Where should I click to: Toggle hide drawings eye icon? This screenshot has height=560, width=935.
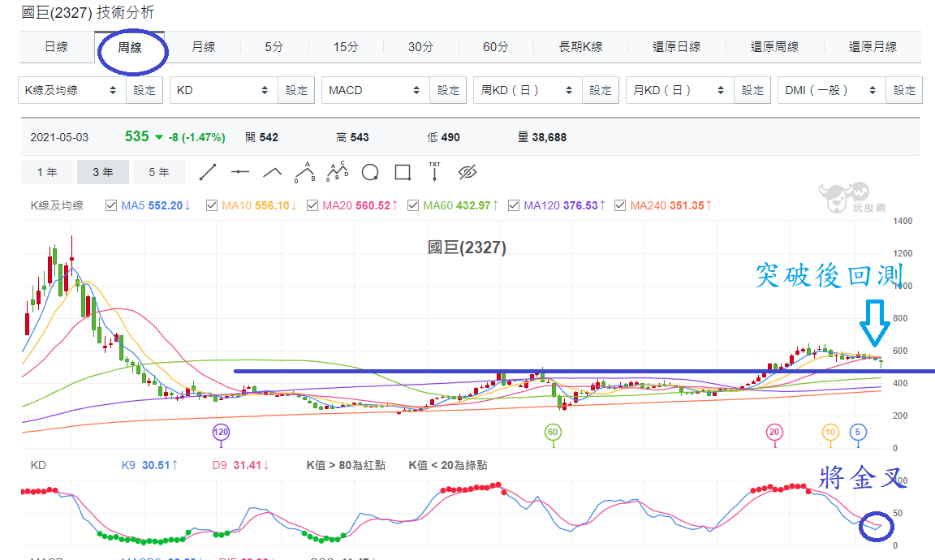point(467,172)
